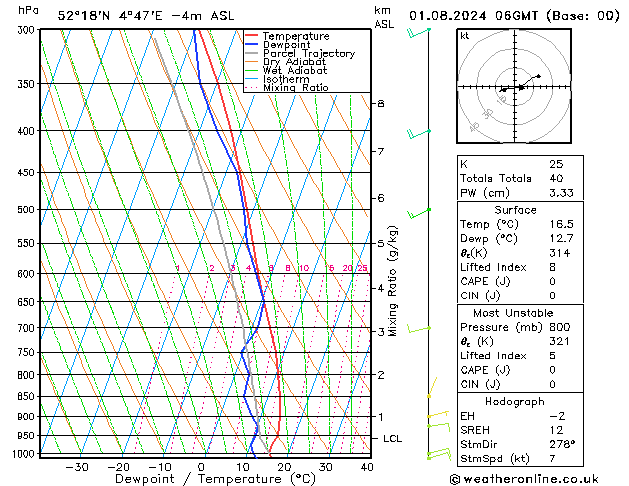This screenshot has width=629, height=486.
Task: Click the 'Wet Adiabat' legend entry
Action: tap(295, 70)
